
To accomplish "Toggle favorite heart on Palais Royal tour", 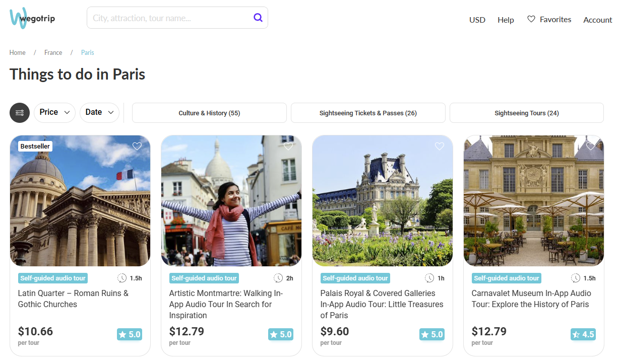I will (x=440, y=147).
